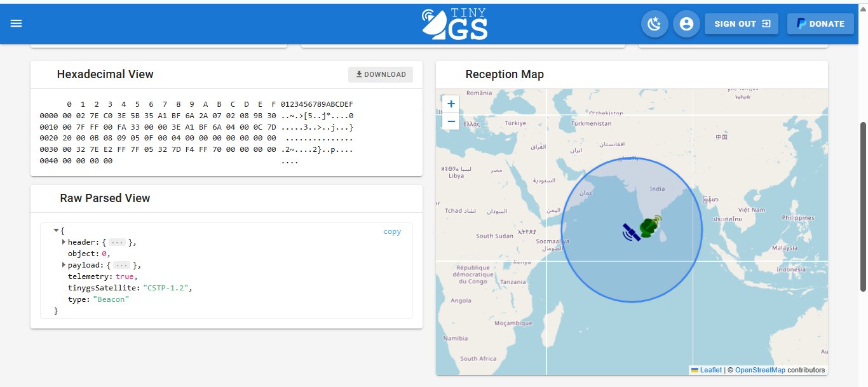Zoom in on the reception map
The height and width of the screenshot is (387, 868).
point(451,104)
